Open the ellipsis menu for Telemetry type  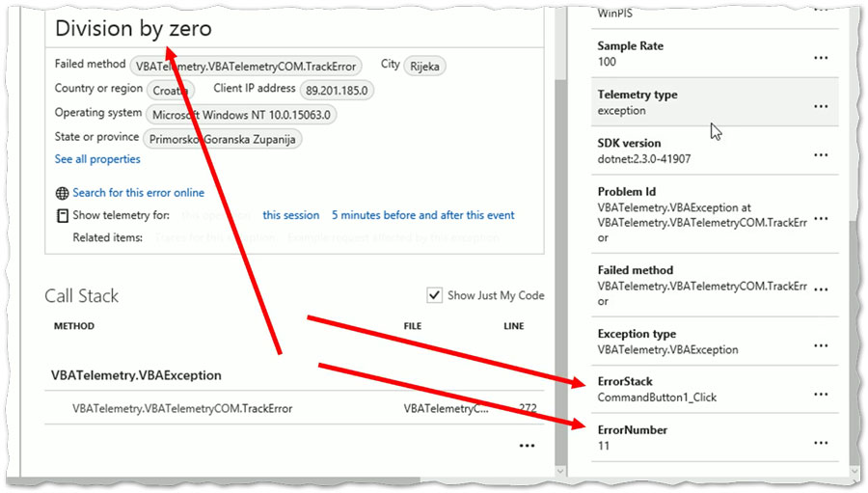[821, 106]
